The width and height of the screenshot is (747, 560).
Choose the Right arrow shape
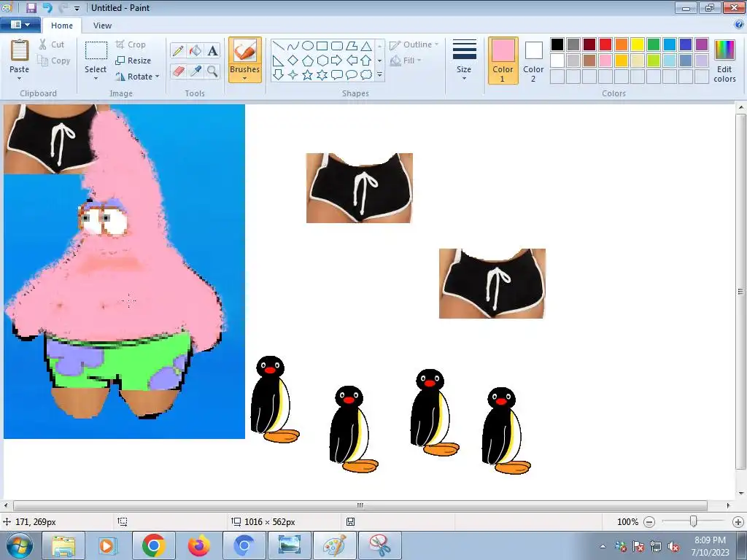point(337,61)
